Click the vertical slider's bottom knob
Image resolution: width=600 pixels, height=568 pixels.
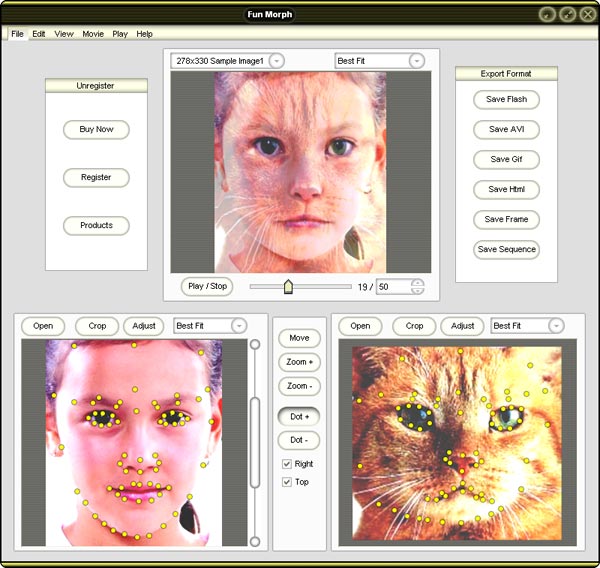tap(255, 542)
